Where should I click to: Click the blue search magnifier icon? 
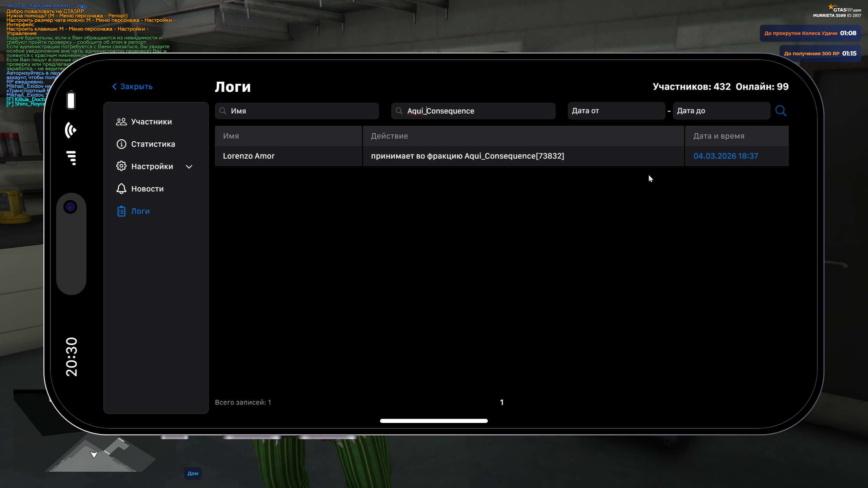coord(781,111)
